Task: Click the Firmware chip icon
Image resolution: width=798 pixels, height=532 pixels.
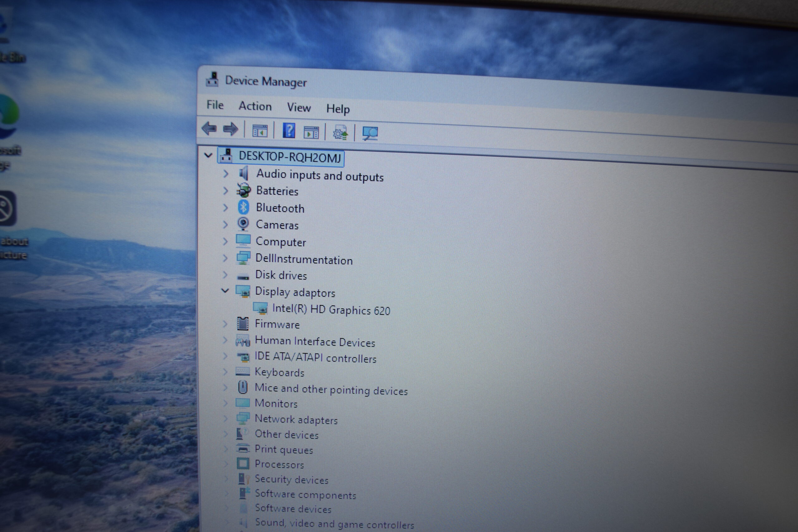Action: tap(243, 324)
